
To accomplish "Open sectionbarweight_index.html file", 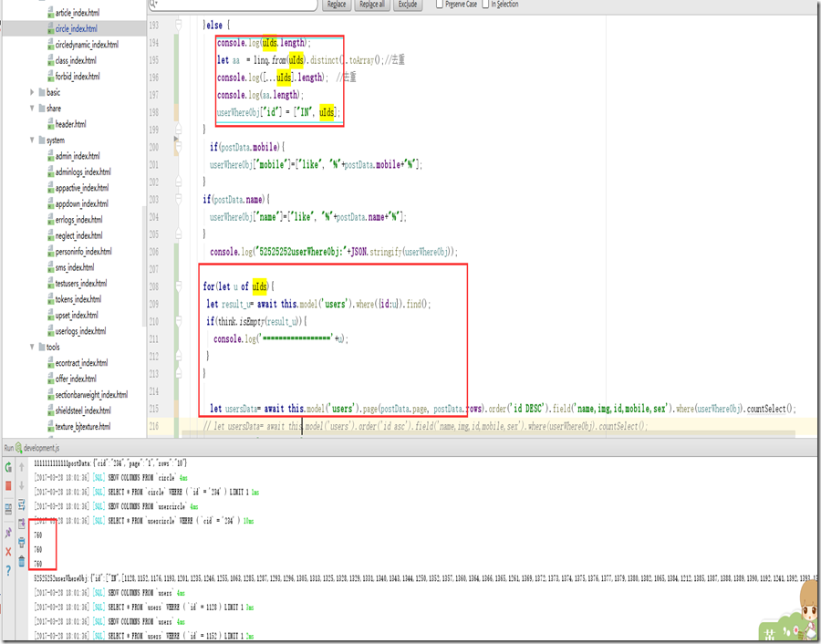I will [91, 394].
